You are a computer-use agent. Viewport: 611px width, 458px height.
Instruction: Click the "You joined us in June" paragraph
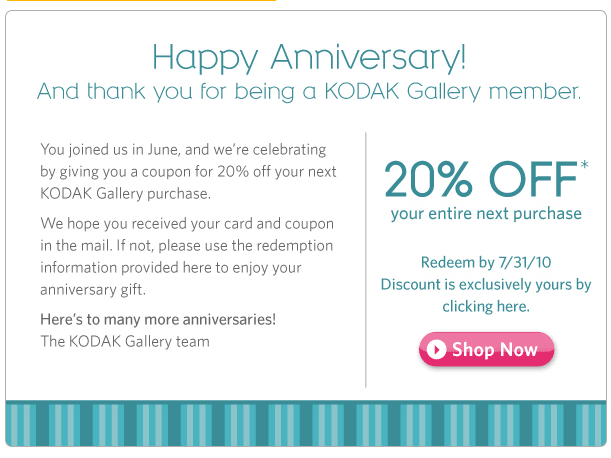pyautogui.click(x=186, y=170)
